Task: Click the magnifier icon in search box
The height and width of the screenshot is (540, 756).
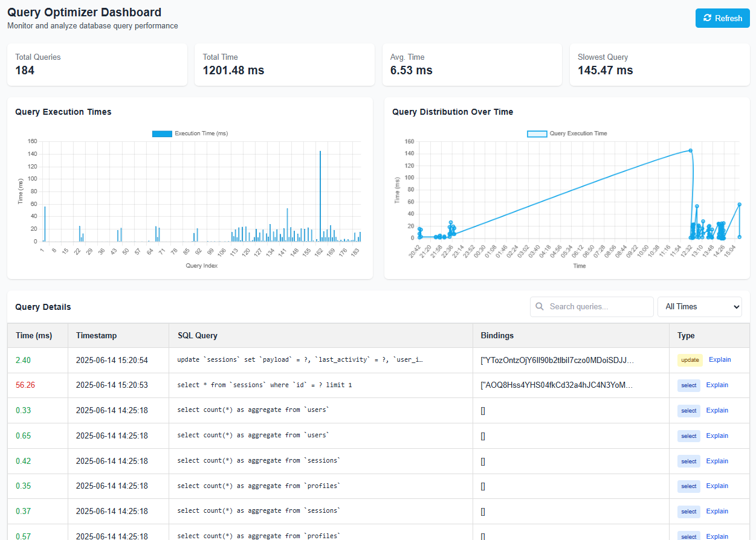Action: 540,307
